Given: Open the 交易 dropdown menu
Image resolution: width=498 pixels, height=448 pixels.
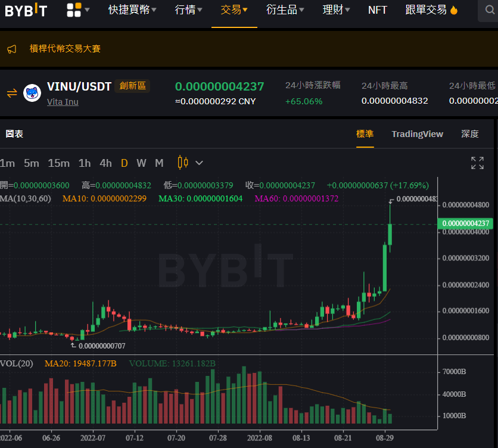Looking at the screenshot, I should (234, 10).
